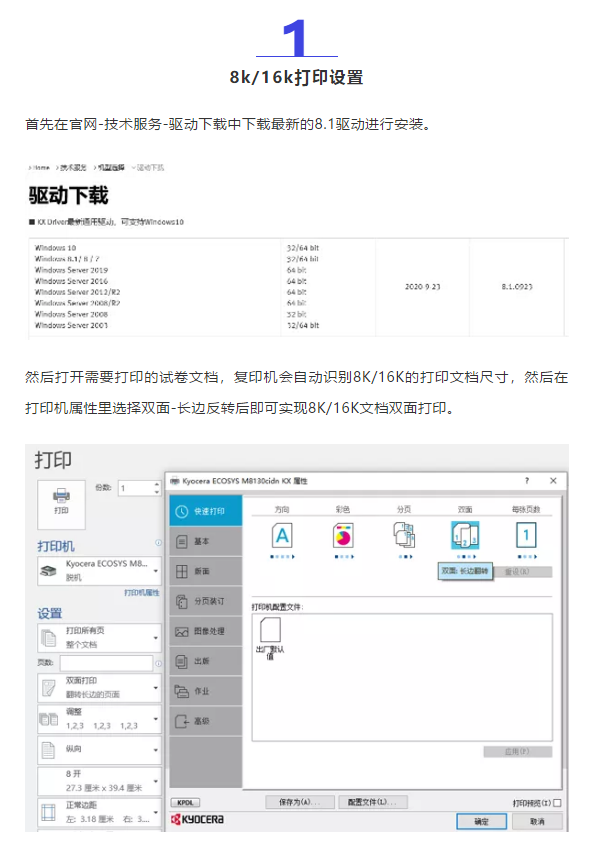
Task: Toggle the orientation (方向) A icon
Action: 282,536
